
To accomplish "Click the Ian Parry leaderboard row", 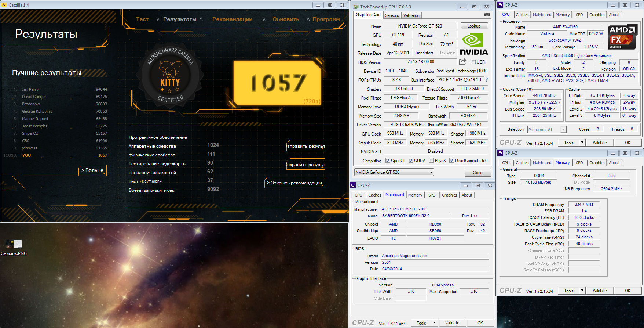I will click(x=61, y=89).
